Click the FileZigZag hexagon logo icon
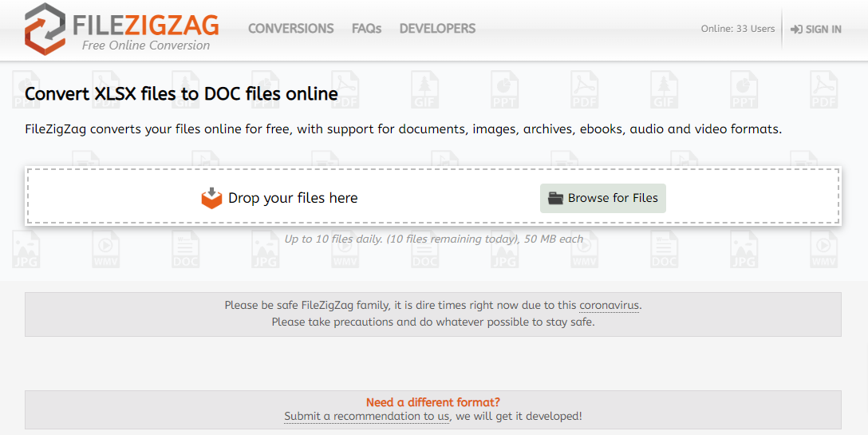The height and width of the screenshot is (435, 868). (x=45, y=29)
